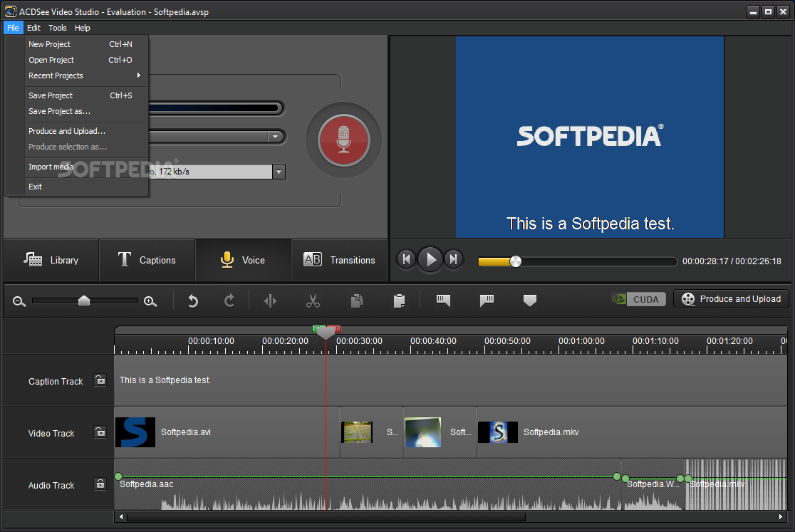Skip to next frame in preview

click(x=454, y=260)
